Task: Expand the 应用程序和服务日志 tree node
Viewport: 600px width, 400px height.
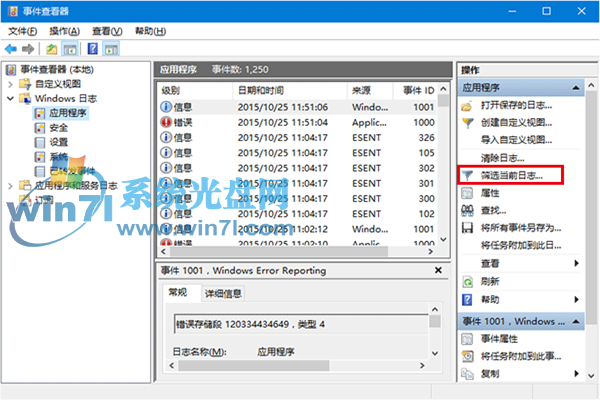Action: (x=11, y=185)
